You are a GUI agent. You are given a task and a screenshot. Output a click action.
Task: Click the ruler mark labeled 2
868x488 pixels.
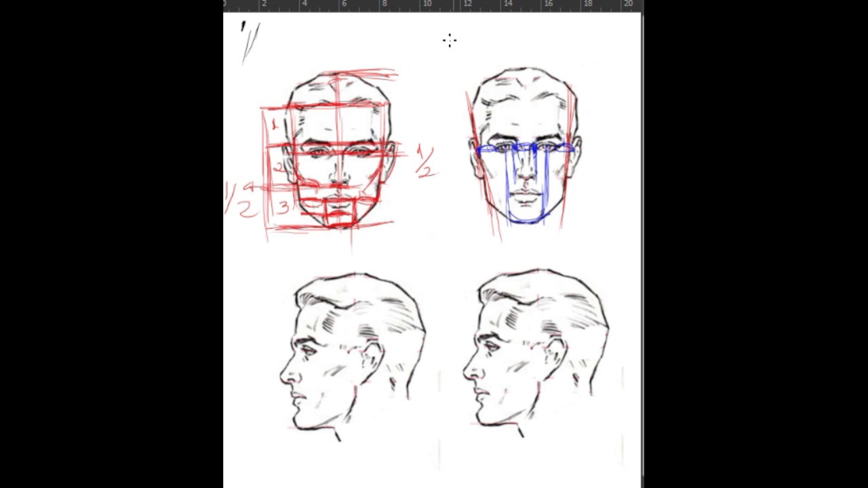264,4
